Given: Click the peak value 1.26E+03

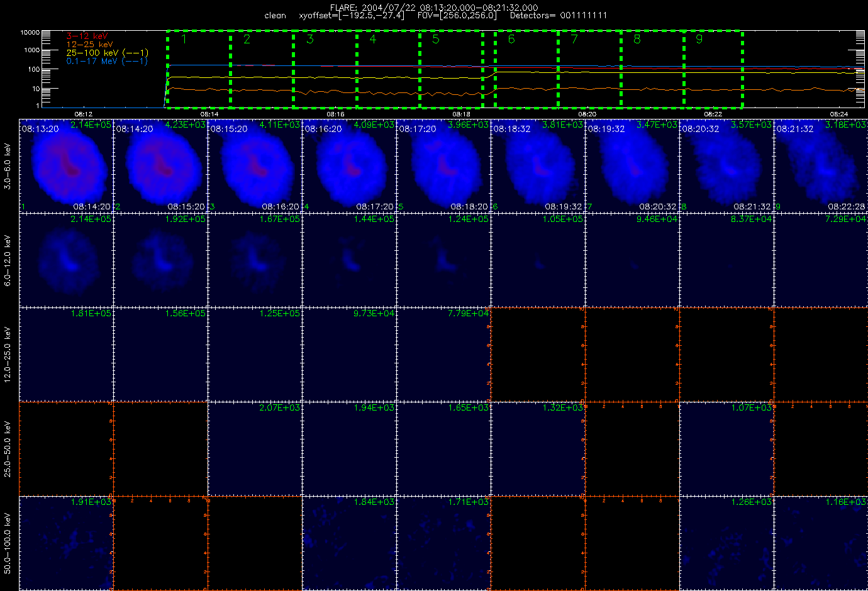Looking at the screenshot, I should point(751,502).
